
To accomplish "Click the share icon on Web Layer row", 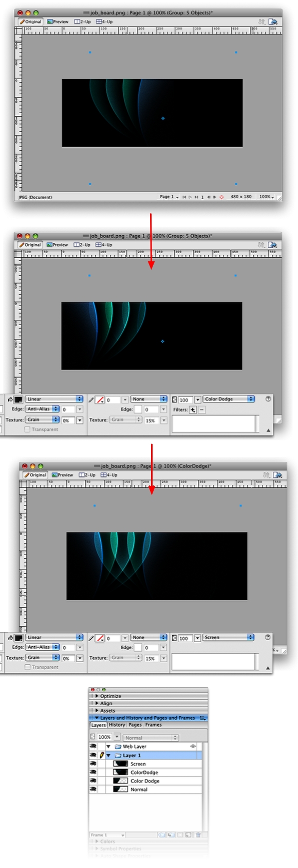I will coord(193,746).
